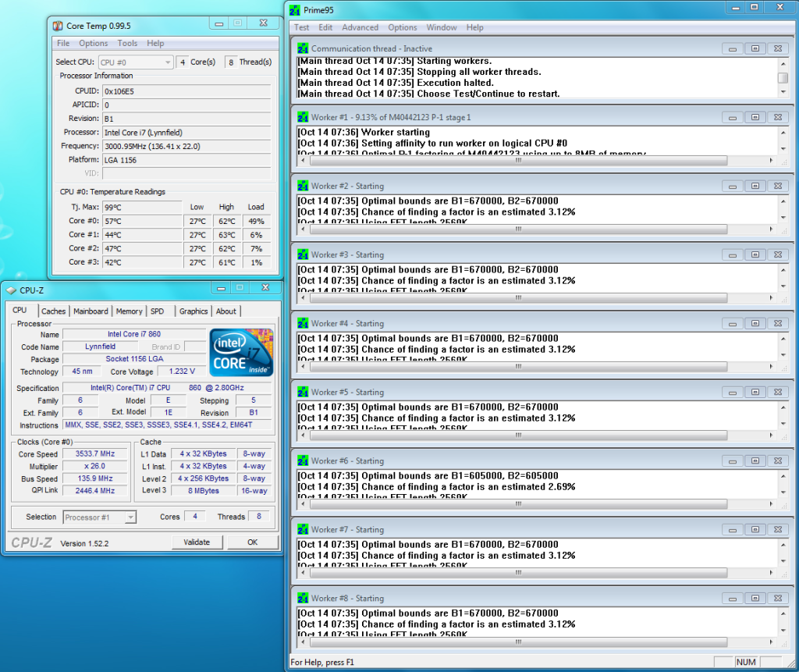This screenshot has height=672, width=799.
Task: Restore the Worker #2 child window
Action: click(x=755, y=186)
